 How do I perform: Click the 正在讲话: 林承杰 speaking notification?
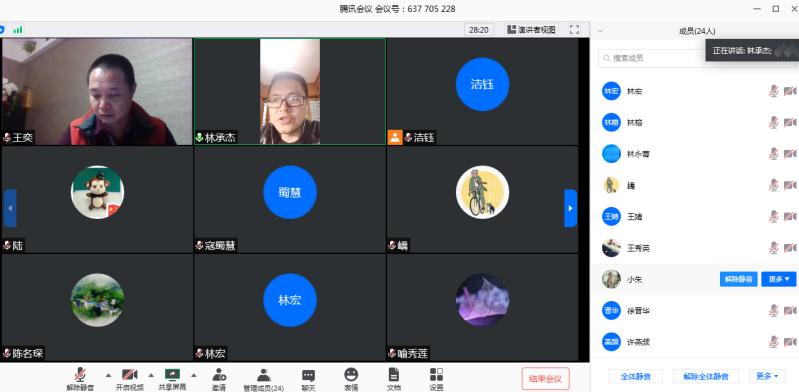tap(752, 50)
